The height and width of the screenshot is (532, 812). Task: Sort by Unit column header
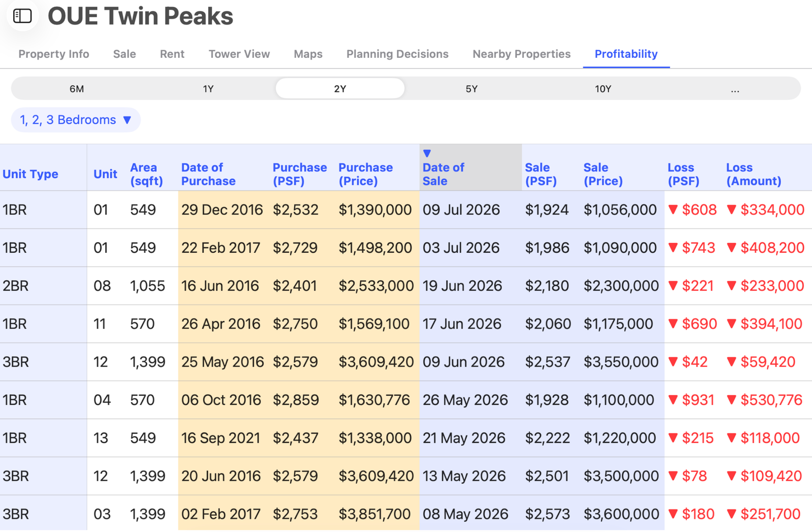pos(105,174)
